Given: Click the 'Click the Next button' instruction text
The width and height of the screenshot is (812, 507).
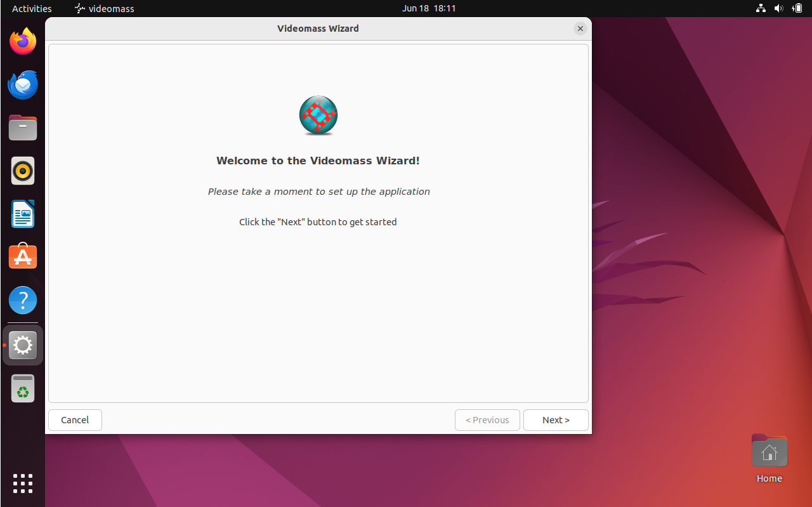Looking at the screenshot, I should tap(318, 222).
